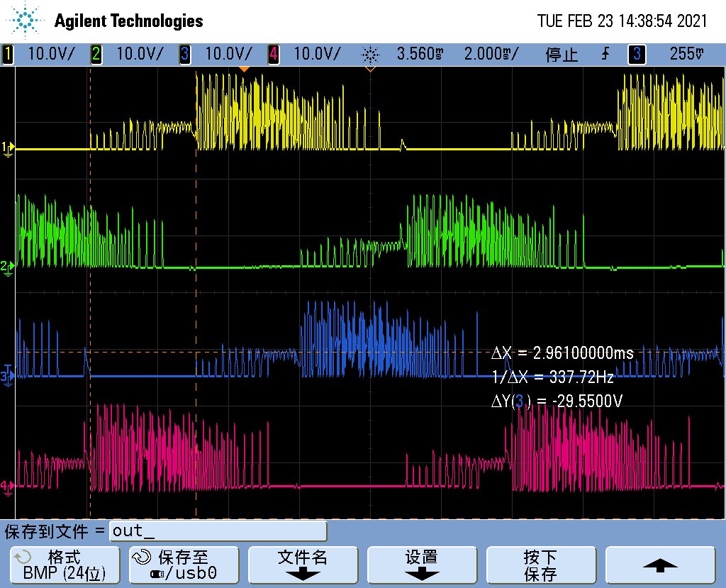726x588 pixels.
Task: Click channel 2 ground level marker
Action: coord(7,267)
